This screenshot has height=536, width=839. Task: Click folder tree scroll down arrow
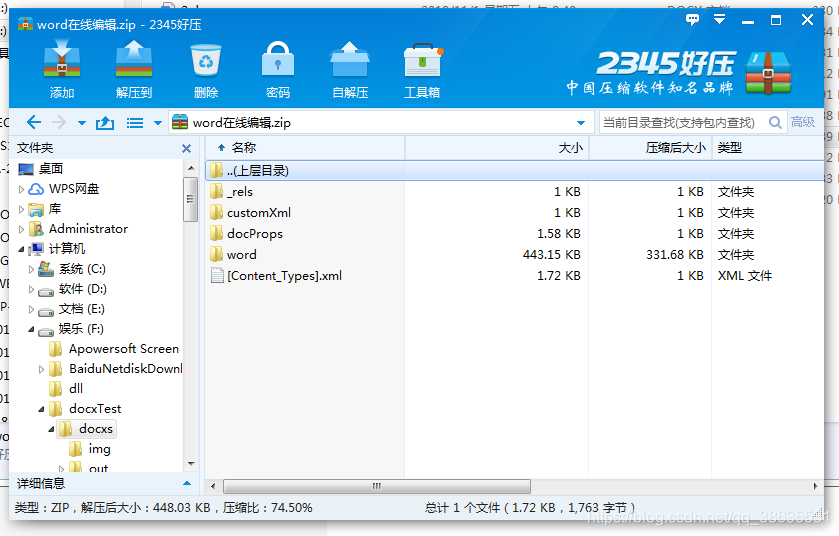coord(191,464)
